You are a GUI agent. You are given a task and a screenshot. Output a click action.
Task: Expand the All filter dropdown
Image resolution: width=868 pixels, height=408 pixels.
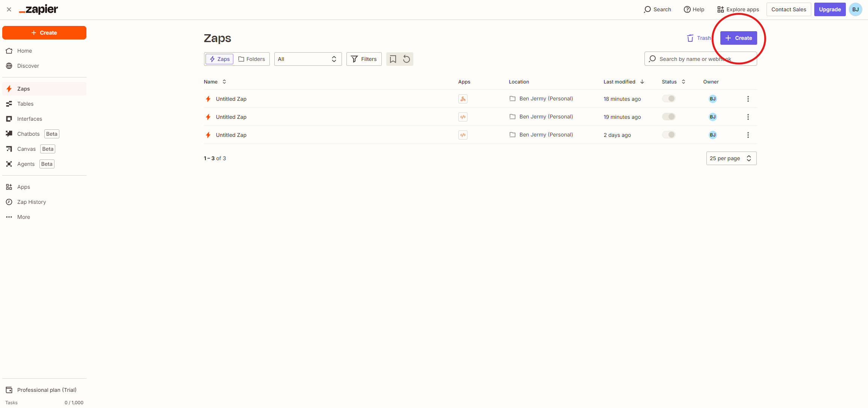307,59
